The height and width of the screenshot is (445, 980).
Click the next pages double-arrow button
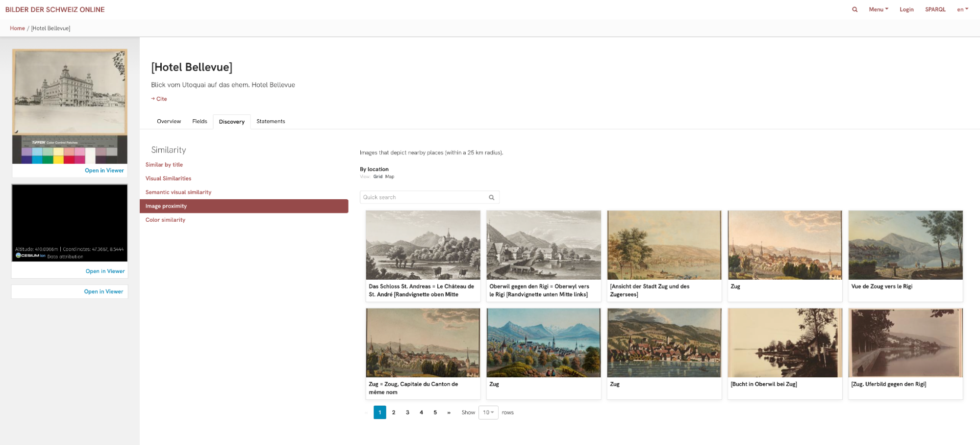point(449,413)
